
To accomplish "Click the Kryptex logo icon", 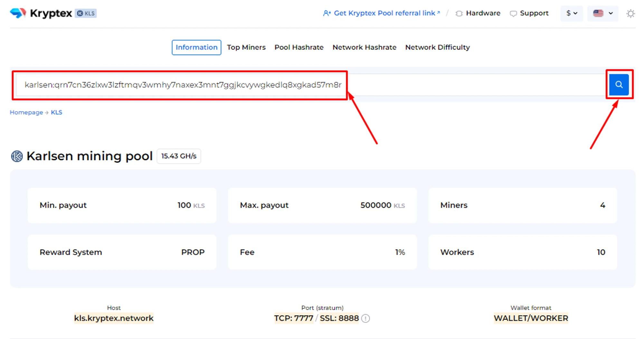I will coord(18,13).
